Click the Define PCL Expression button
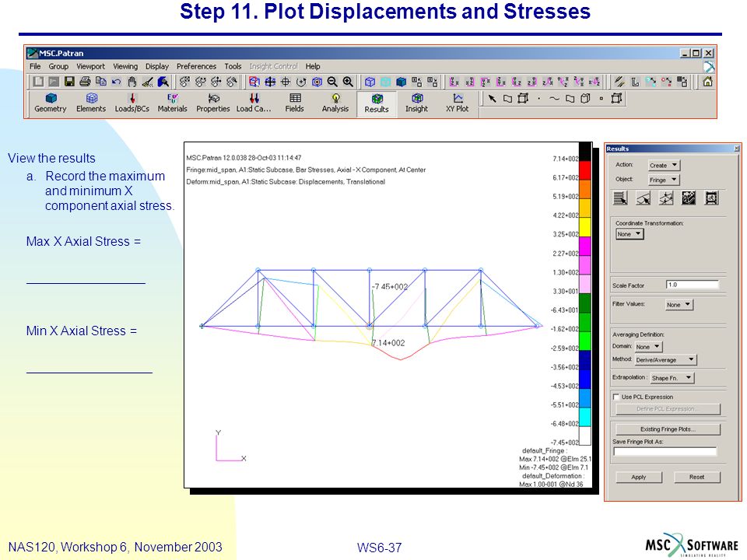Image resolution: width=747 pixels, height=560 pixels. [668, 409]
